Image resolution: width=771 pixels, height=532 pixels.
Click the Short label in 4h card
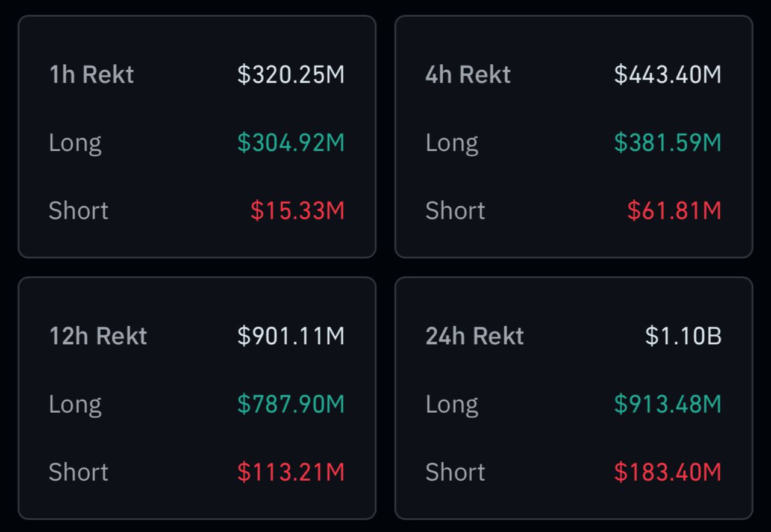pyautogui.click(x=455, y=211)
